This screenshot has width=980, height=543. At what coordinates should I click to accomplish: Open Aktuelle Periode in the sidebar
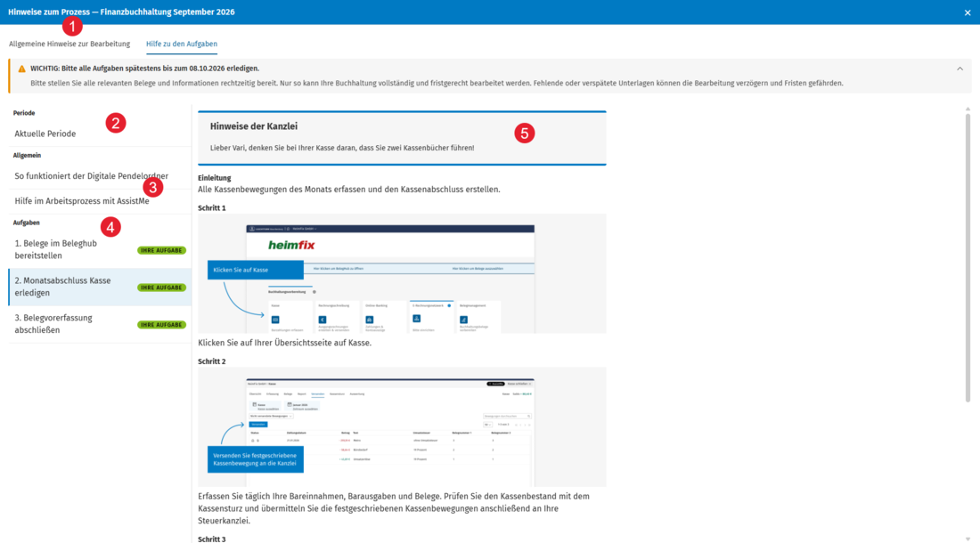tap(100, 134)
